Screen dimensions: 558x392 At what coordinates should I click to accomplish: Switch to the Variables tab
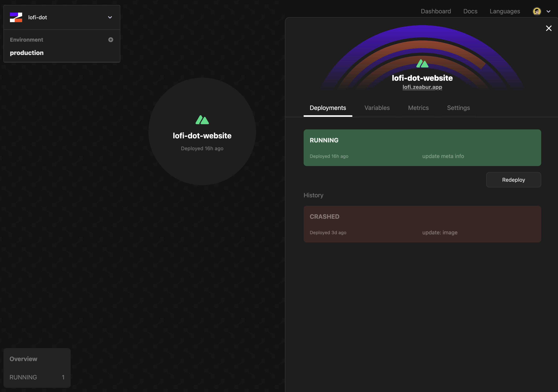point(377,108)
